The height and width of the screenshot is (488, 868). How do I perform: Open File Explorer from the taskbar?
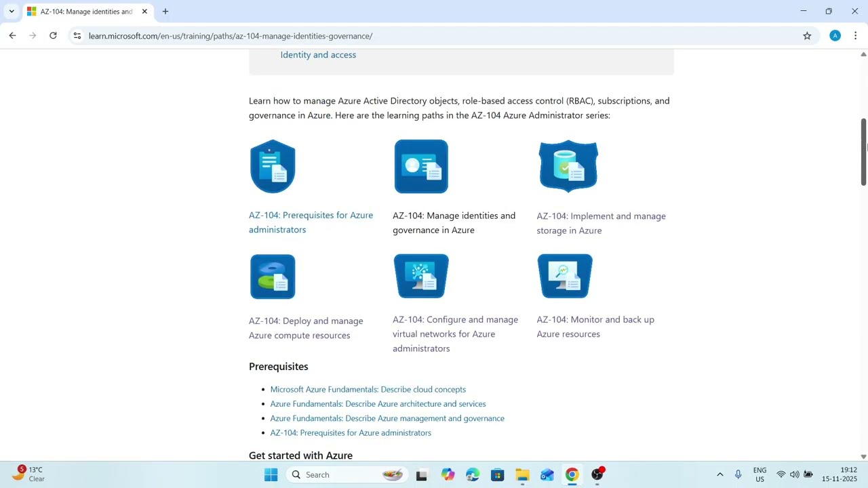tap(522, 474)
